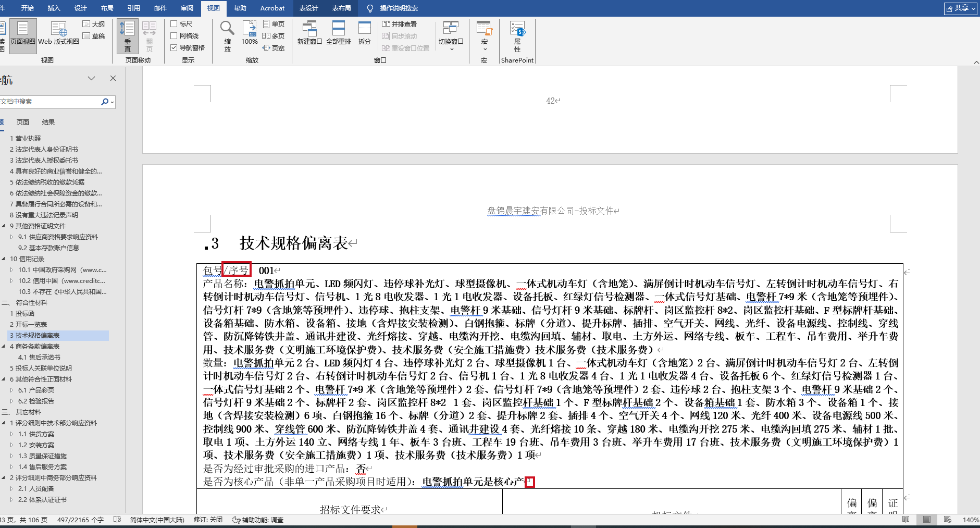Open the 插入 Insert tab

[54, 8]
